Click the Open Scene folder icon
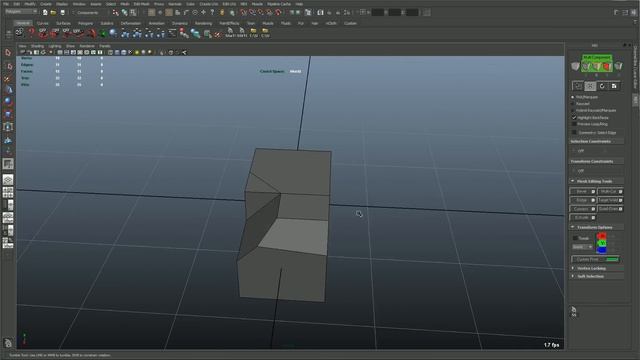The height and width of the screenshot is (360, 640). click(53, 13)
